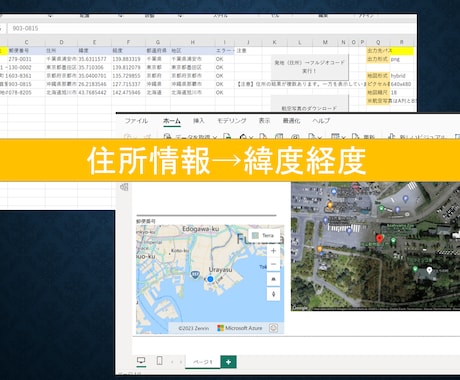Select 北海道 prefecture cell
Image resolution: width=460 pixels, height=380 pixels.
point(158,92)
